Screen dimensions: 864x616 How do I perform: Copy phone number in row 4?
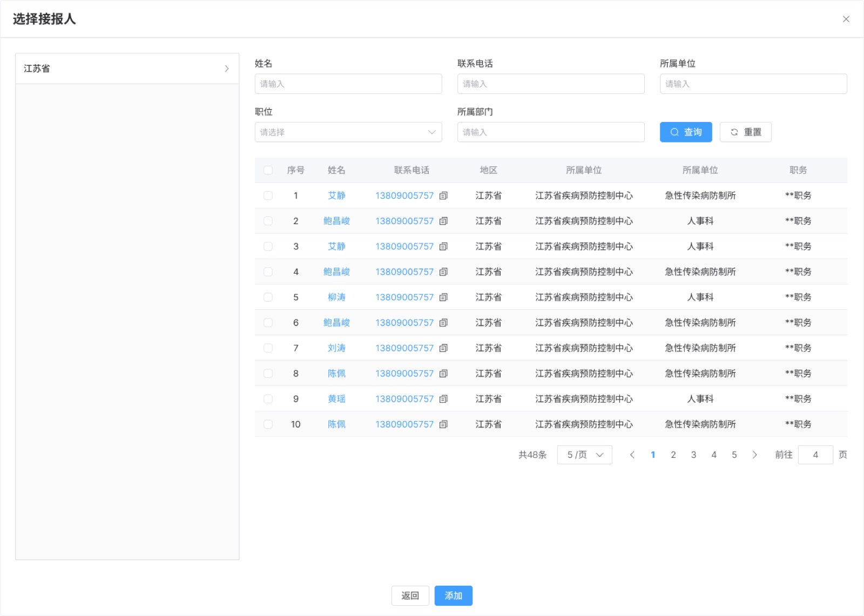pos(443,272)
